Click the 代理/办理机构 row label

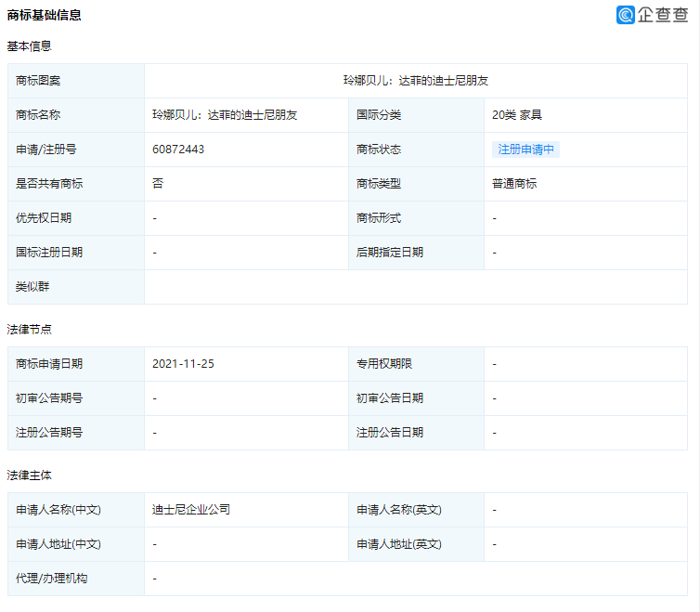52,579
